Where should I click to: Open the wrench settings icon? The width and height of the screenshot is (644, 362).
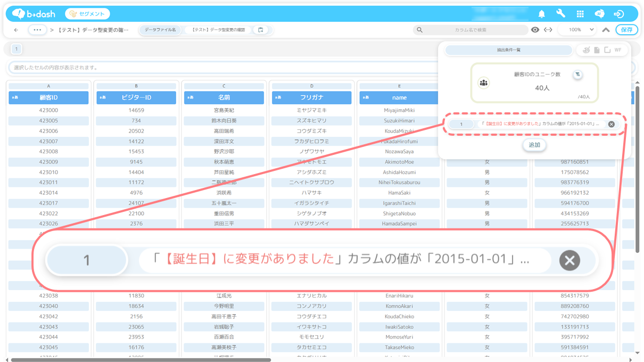pos(560,14)
